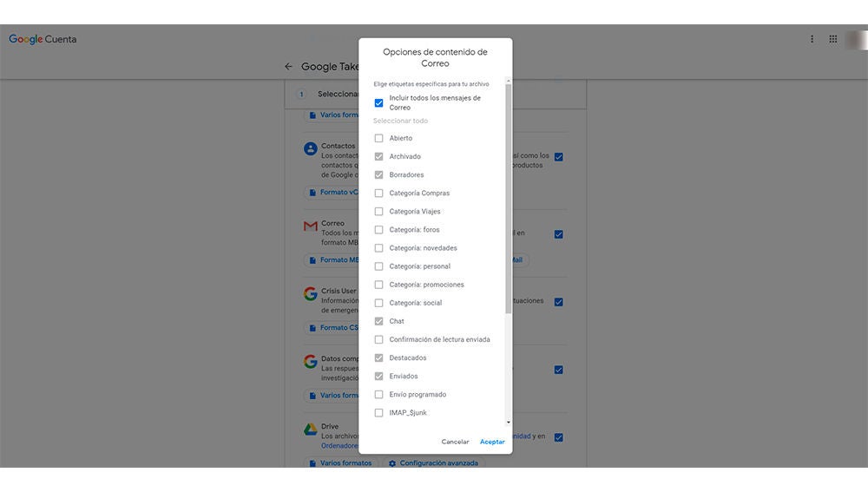Click the Configuración avanzada gear icon
868x492 pixels.
click(x=392, y=463)
